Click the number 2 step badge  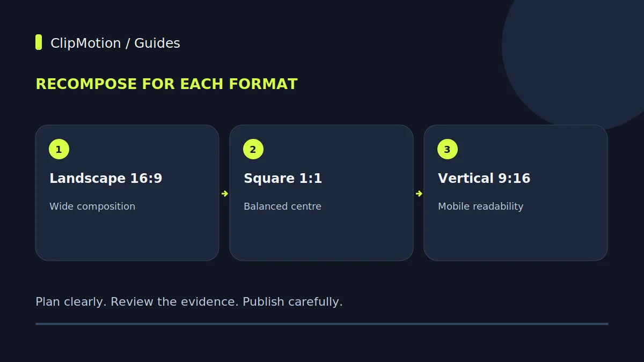253,149
